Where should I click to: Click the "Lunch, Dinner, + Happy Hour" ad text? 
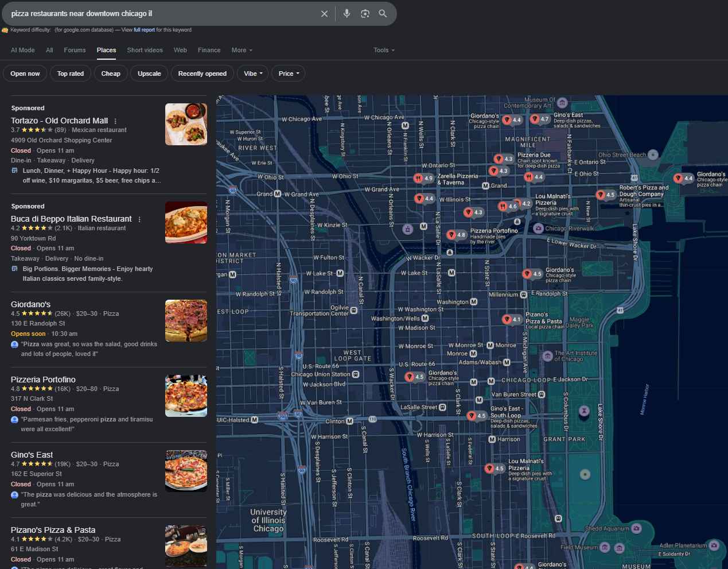pyautogui.click(x=91, y=176)
